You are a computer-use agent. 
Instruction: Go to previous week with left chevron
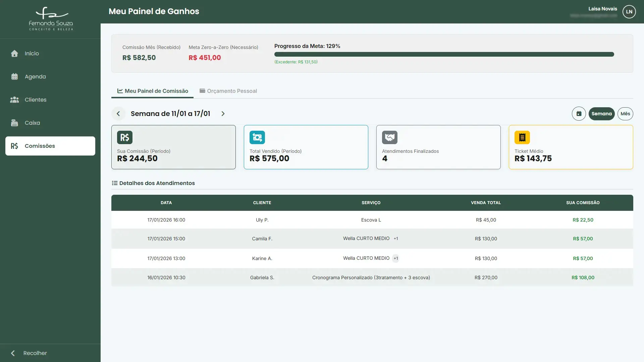pos(118,114)
